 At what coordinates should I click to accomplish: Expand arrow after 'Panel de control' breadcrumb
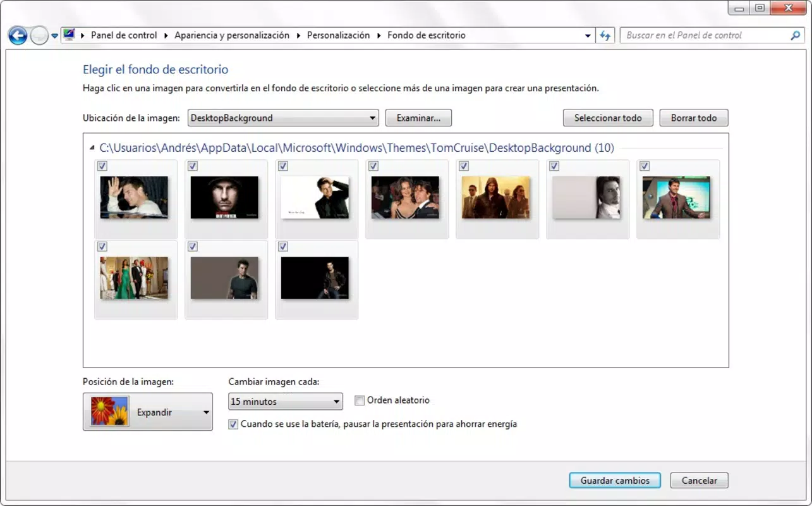coord(167,36)
